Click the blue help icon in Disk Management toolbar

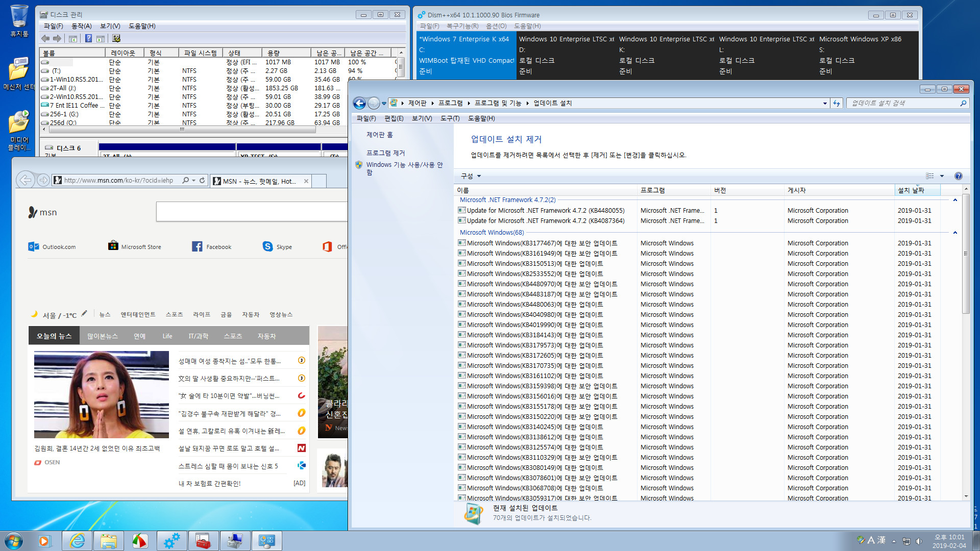point(88,38)
